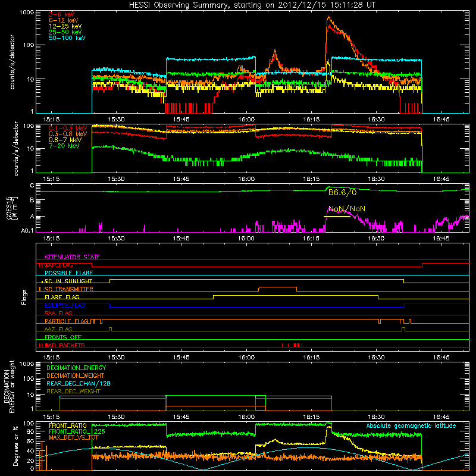Viewport: 476px width, 476px height.
Task: Select the AAZ_FLAG label
Action: [58, 330]
